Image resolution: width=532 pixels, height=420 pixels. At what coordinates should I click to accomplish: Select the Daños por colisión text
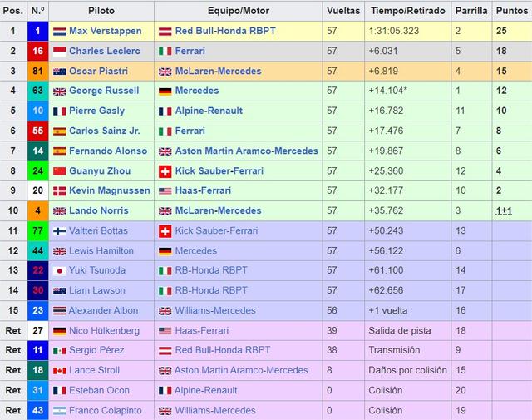coord(407,370)
